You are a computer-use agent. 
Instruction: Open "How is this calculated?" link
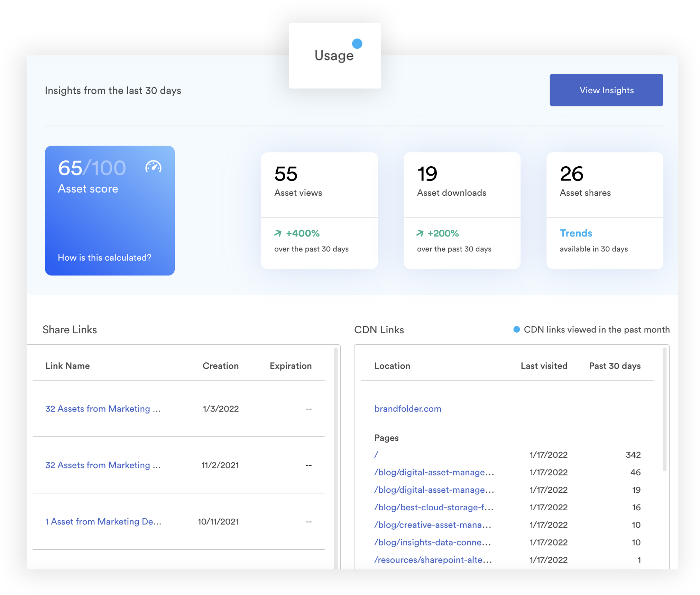tap(104, 258)
